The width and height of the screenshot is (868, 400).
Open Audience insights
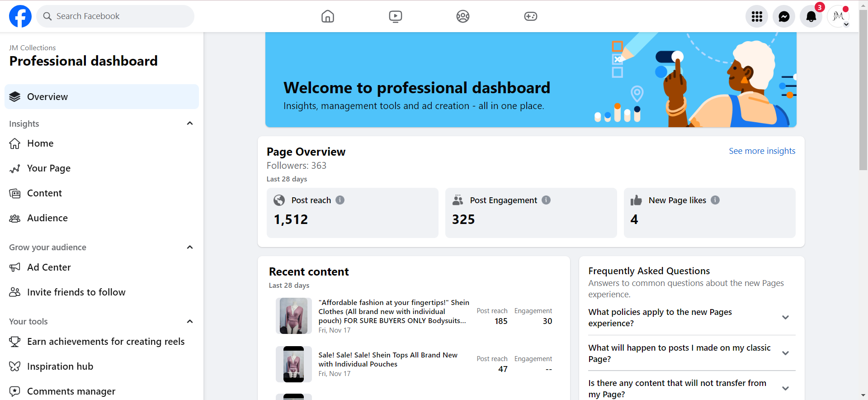point(102,218)
